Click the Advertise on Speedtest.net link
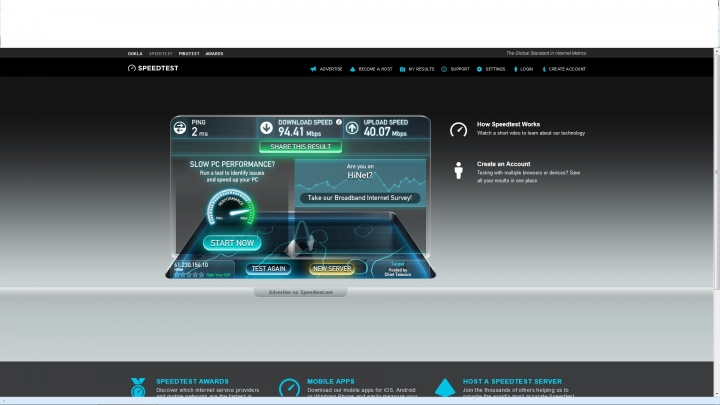Viewport: 720px width, 405px height. (x=301, y=292)
